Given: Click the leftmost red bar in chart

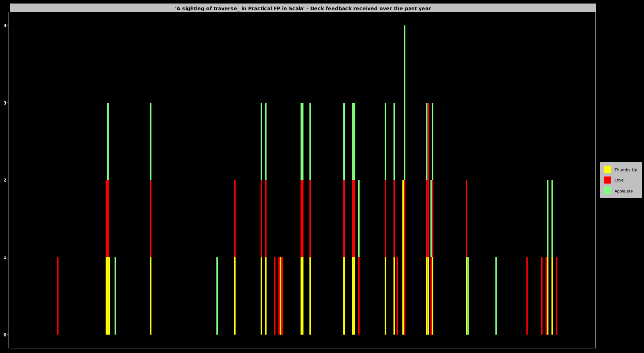Looking at the screenshot, I should coord(58,296).
